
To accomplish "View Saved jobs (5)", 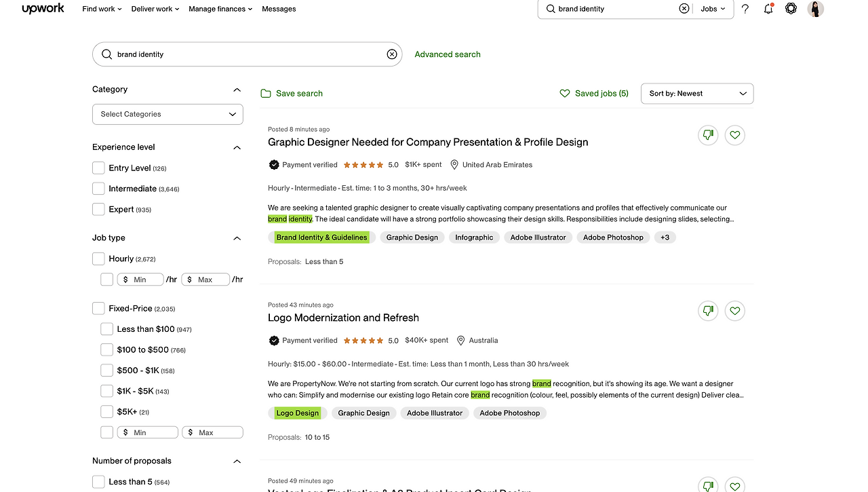I will point(594,94).
